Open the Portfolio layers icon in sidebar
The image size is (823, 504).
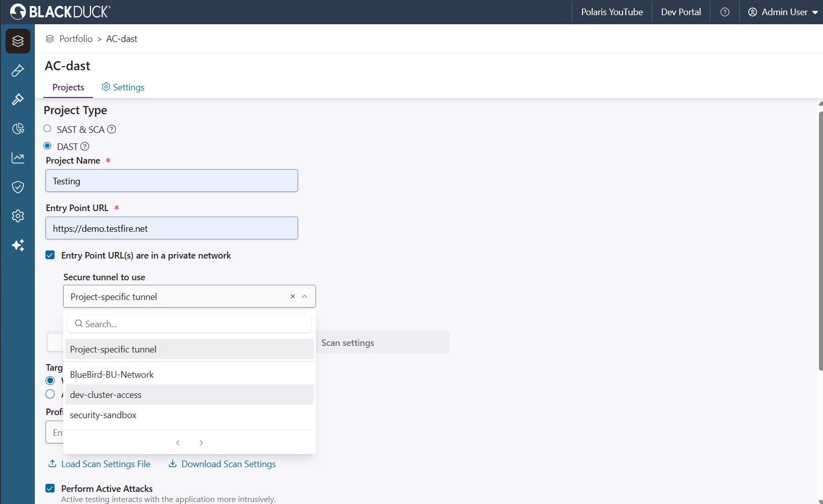coord(18,41)
